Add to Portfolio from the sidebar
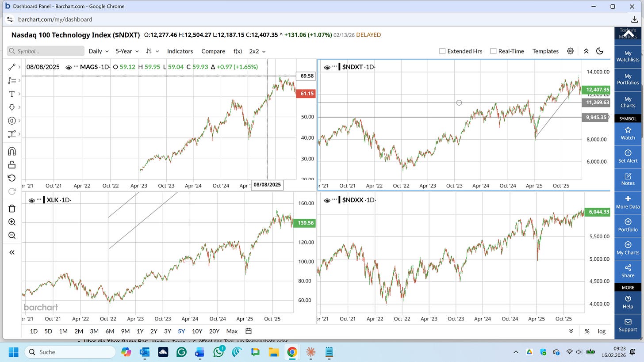The width and height of the screenshot is (644, 362). click(628, 225)
